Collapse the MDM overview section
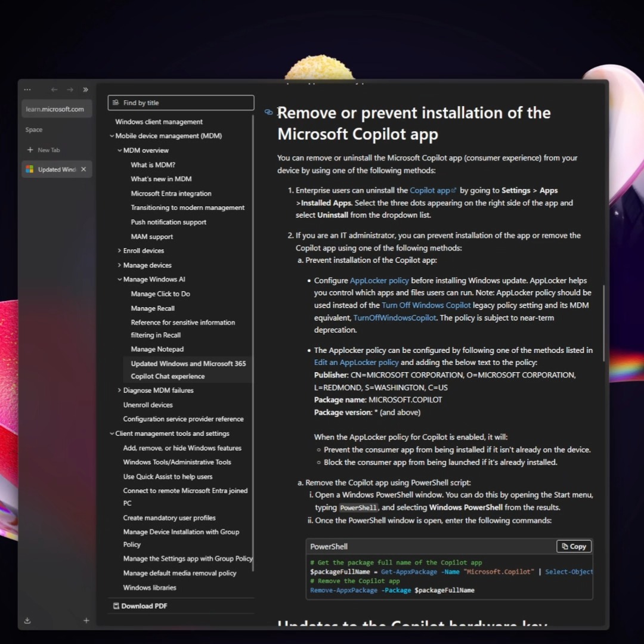The width and height of the screenshot is (644, 644). 119,150
